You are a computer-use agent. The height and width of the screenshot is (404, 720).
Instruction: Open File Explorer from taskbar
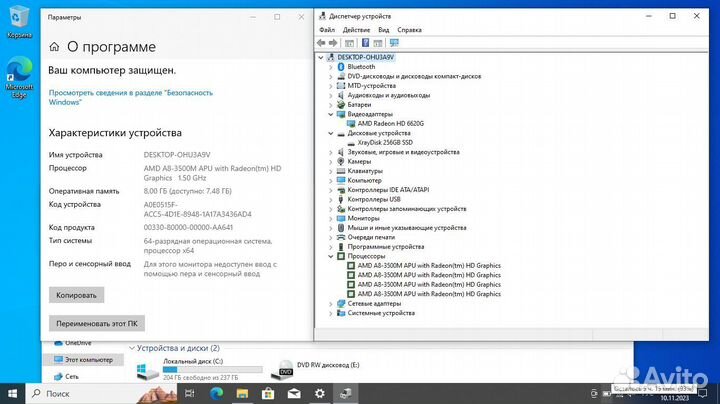242,393
